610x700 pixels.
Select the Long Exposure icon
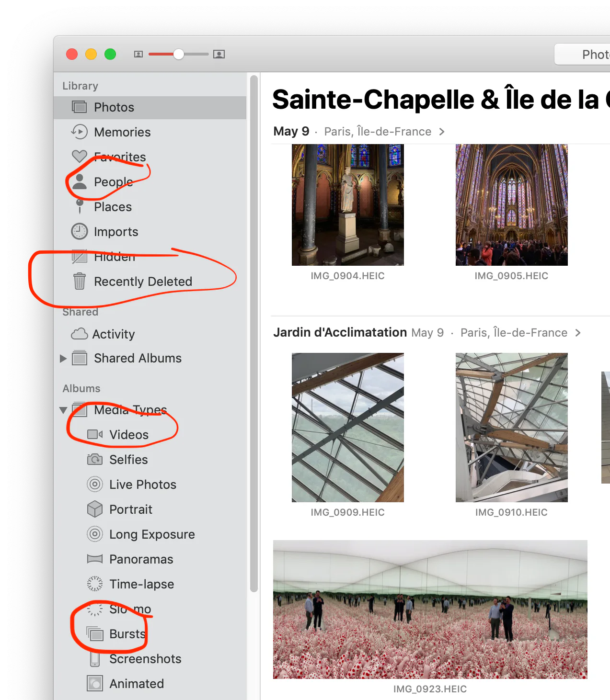coord(95,534)
